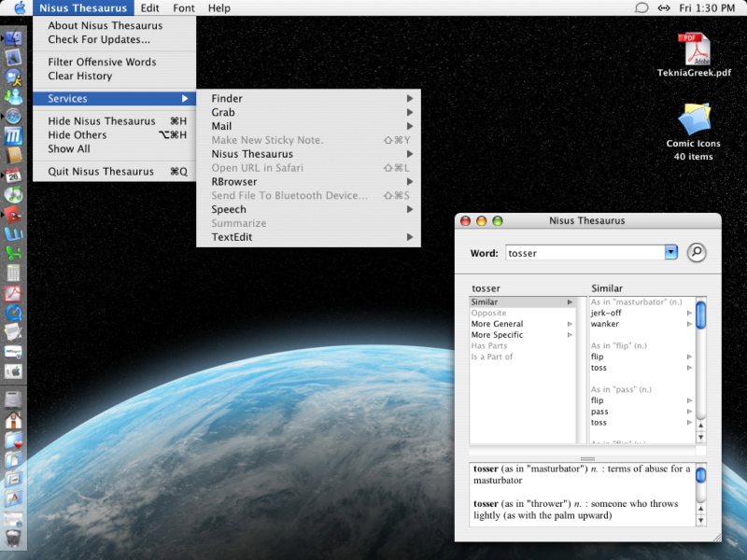Expand More Specific arrow
The image size is (747, 560).
point(570,335)
